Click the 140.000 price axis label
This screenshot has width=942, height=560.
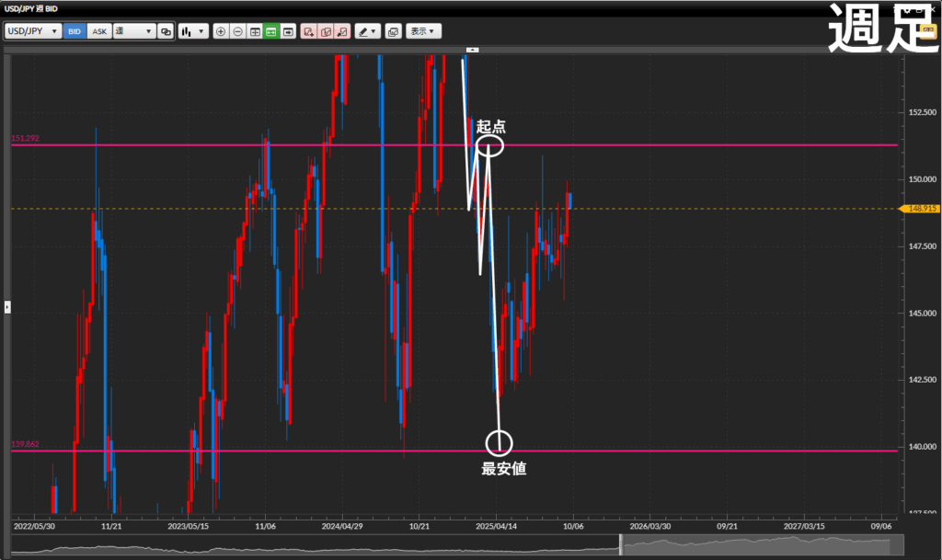922,447
